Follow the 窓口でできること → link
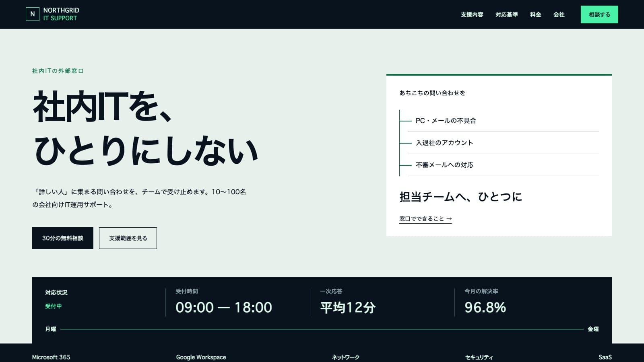Screen dimensions: 644x362 coord(425,219)
